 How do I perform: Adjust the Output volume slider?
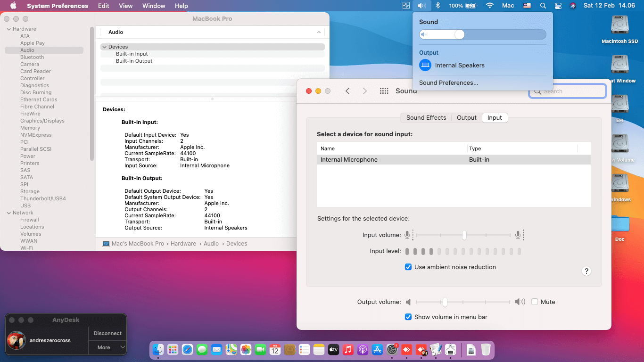[x=463, y=302]
